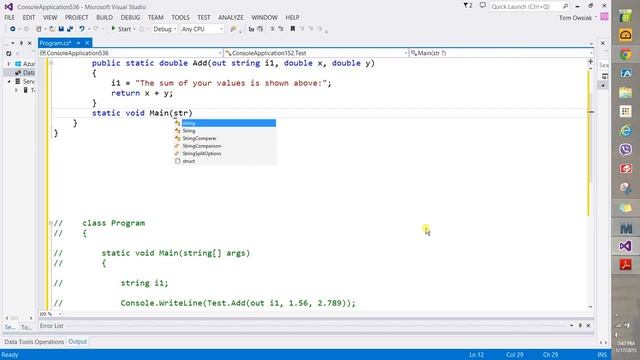Click Google Chrome icon in the taskbar

pyautogui.click(x=625, y=54)
